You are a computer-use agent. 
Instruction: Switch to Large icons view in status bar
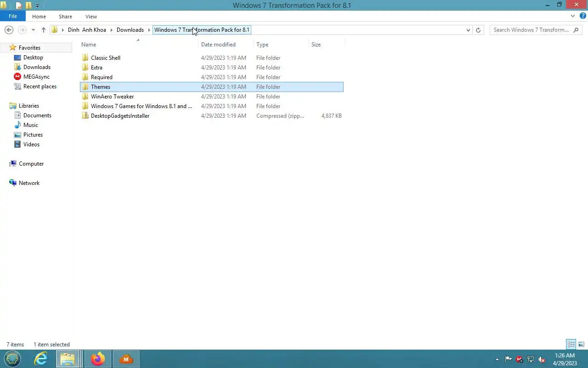click(x=581, y=344)
